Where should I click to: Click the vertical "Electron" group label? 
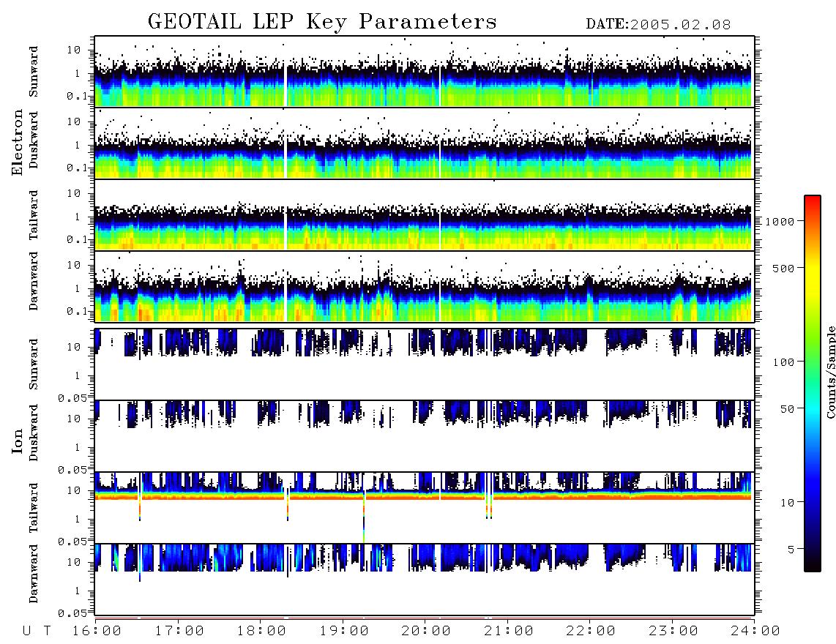[18, 142]
